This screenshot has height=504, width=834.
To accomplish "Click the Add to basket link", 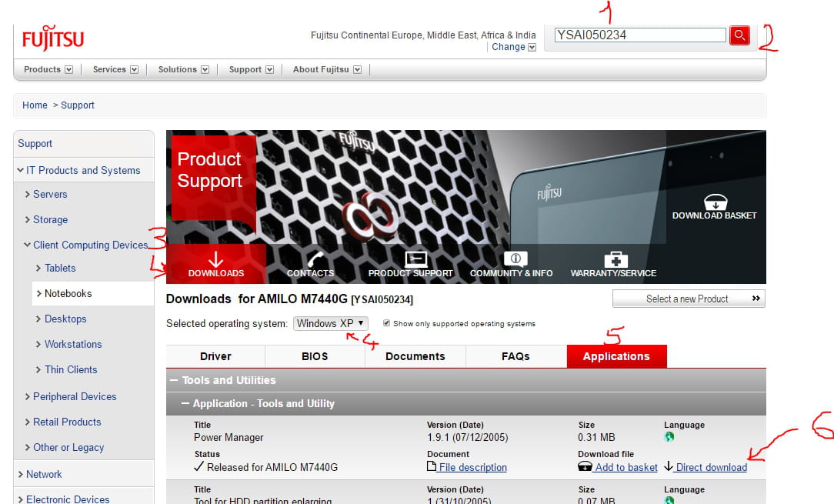I will pyautogui.click(x=626, y=467).
